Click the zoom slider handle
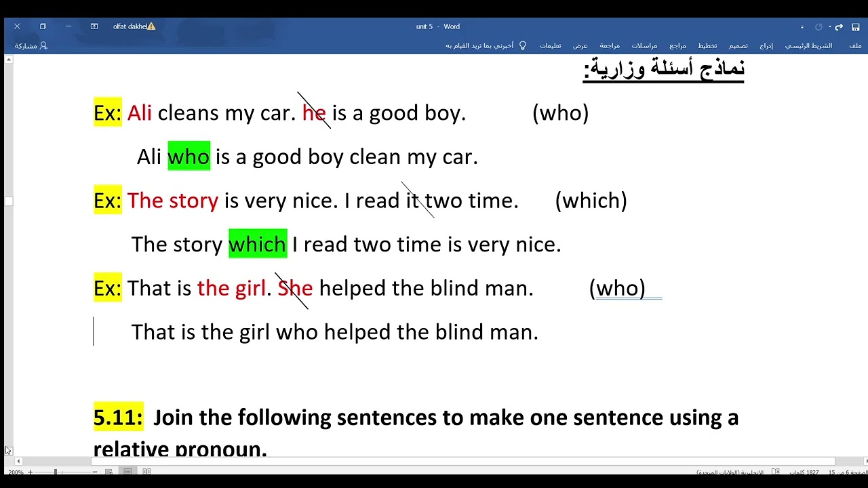 [56, 472]
